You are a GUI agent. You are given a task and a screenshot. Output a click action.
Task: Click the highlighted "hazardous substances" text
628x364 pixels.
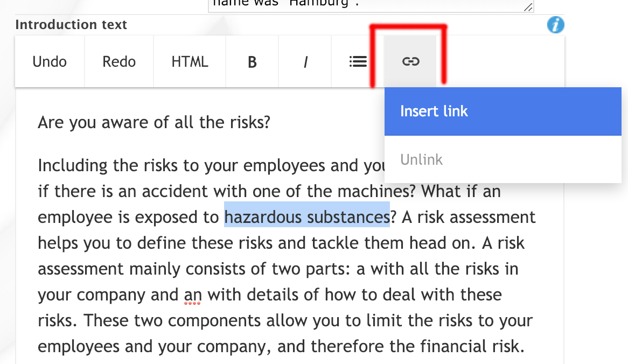point(306,217)
